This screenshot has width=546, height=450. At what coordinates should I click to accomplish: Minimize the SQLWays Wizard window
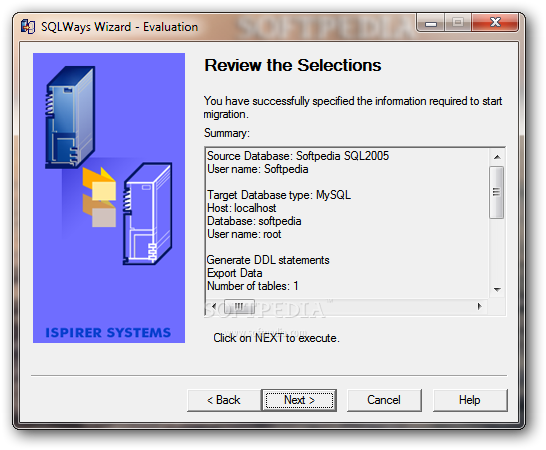[430, 22]
